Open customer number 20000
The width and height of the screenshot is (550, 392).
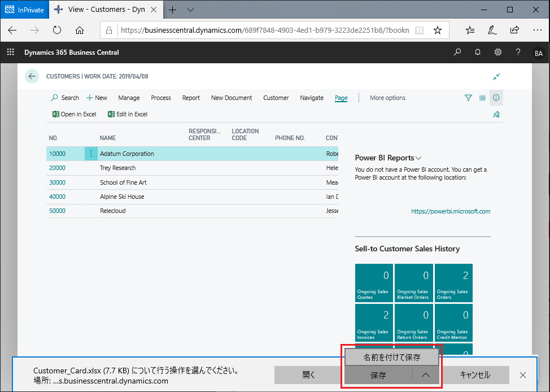point(57,168)
